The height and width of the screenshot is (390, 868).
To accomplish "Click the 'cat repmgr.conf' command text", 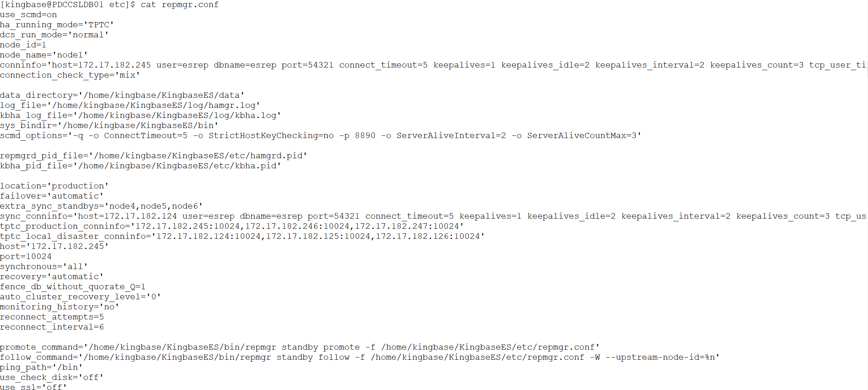I will pos(179,5).
